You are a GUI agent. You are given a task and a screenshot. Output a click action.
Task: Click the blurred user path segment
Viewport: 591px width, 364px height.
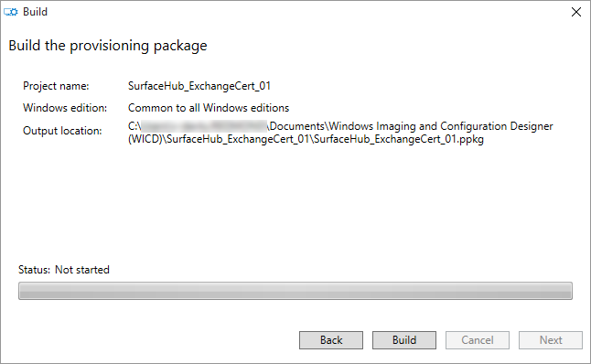pyautogui.click(x=204, y=126)
